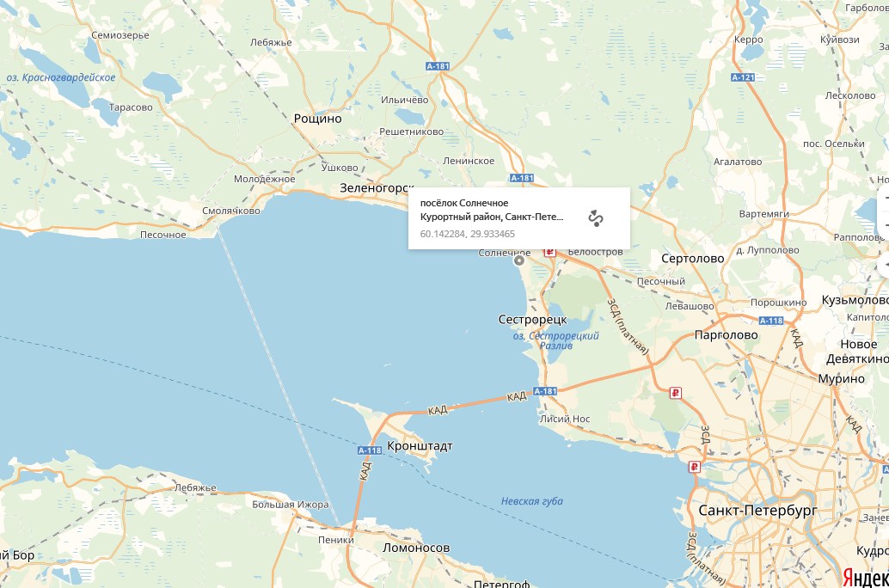Click the A-118 road shield near Кронштадт
Image resolution: width=889 pixels, height=588 pixels.
click(370, 450)
